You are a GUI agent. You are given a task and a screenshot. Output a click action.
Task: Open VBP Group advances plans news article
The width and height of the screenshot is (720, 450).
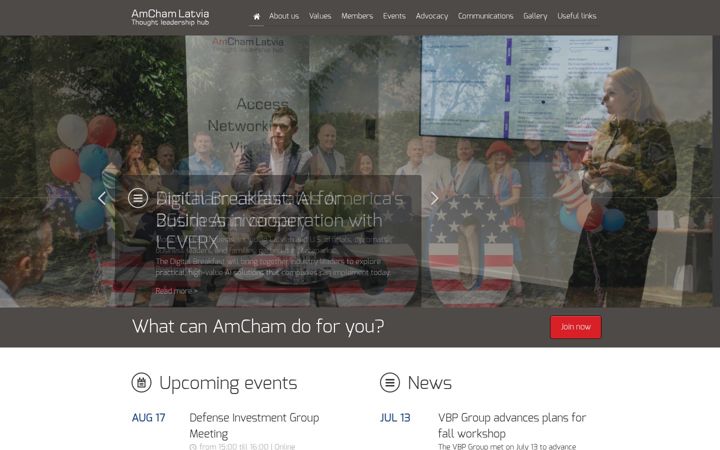(512, 426)
